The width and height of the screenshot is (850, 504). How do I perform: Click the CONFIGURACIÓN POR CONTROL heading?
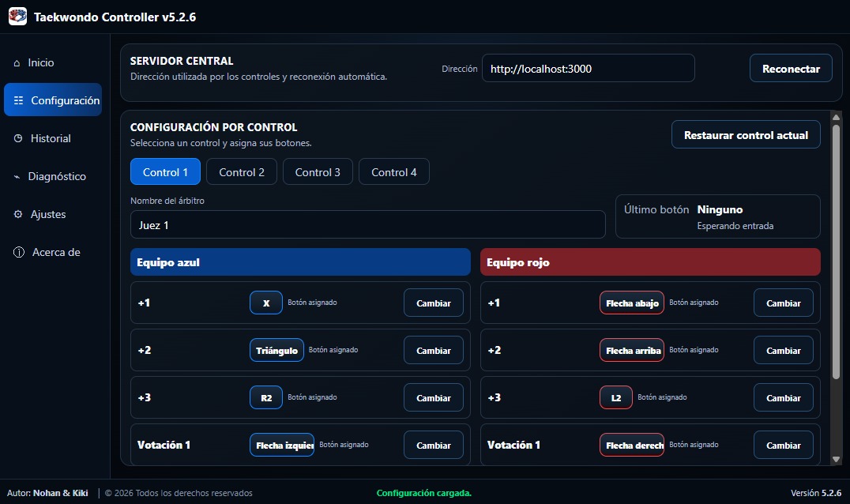click(213, 127)
